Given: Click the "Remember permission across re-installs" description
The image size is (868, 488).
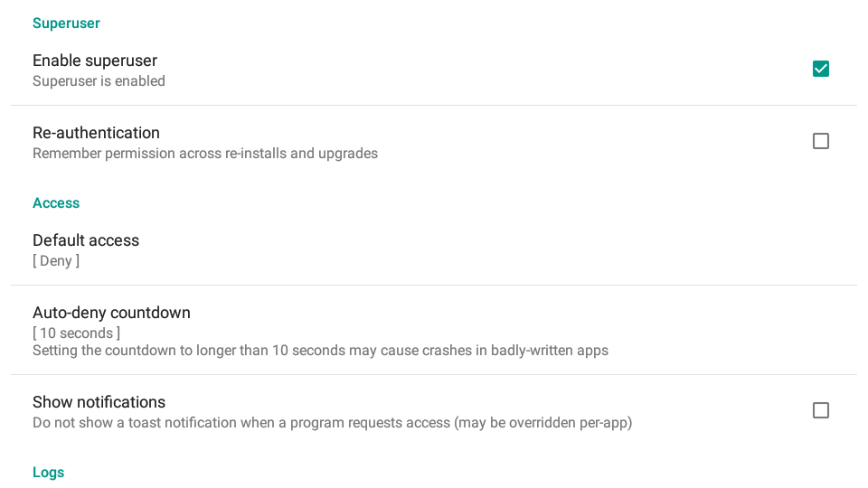Looking at the screenshot, I should pyautogui.click(x=205, y=154).
